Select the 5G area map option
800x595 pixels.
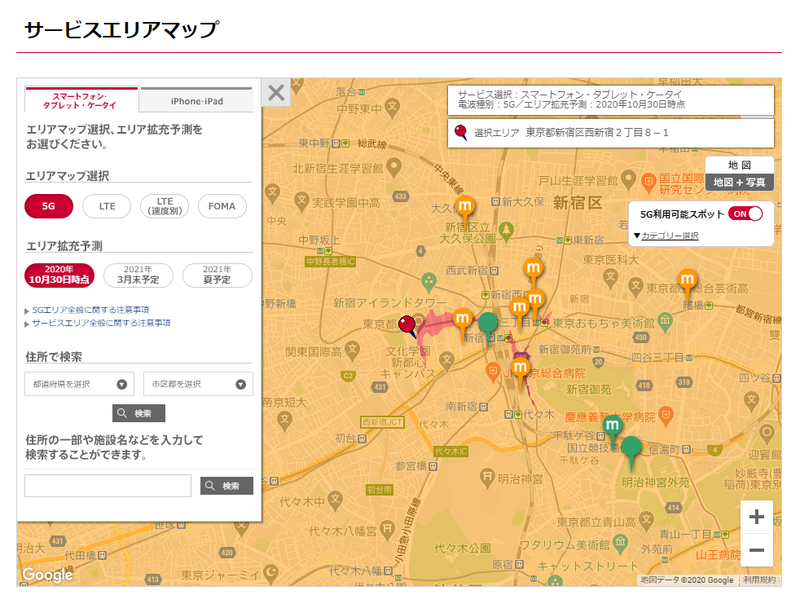pos(48,206)
